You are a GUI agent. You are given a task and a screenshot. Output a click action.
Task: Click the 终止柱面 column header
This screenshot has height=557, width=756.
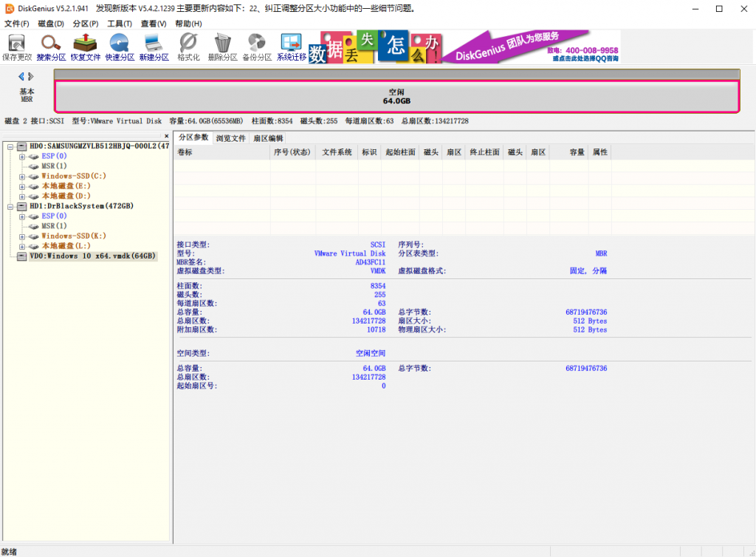tap(484, 152)
